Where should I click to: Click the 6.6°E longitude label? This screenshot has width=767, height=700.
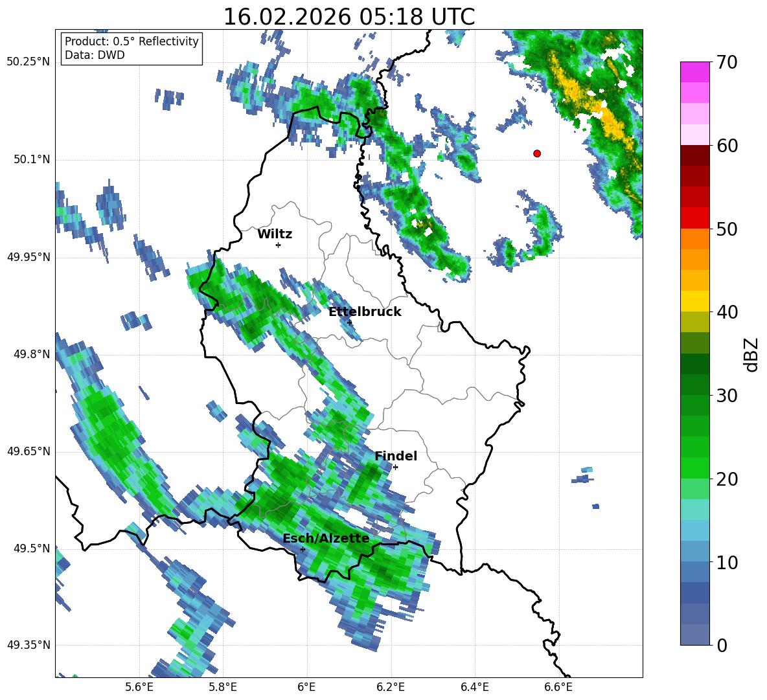pos(558,688)
